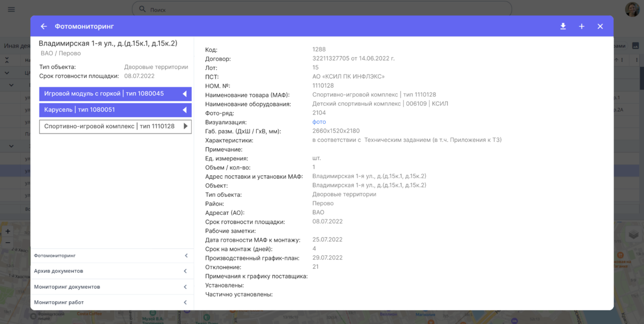Image resolution: width=644 pixels, height=324 pixels.
Task: Select Спортивно-игровой комплекс тип 1110128 item
Action: click(x=115, y=126)
